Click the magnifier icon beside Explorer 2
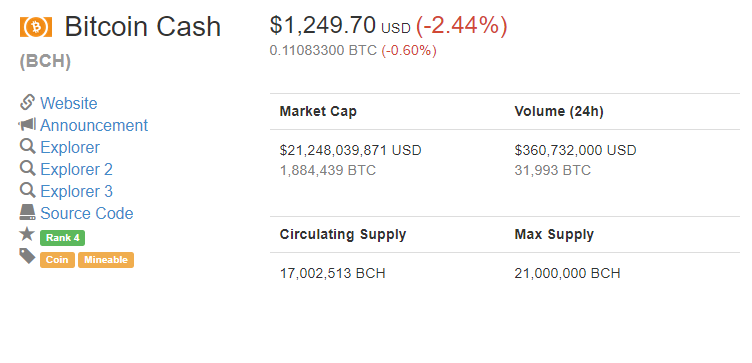752x363 pixels. (27, 168)
